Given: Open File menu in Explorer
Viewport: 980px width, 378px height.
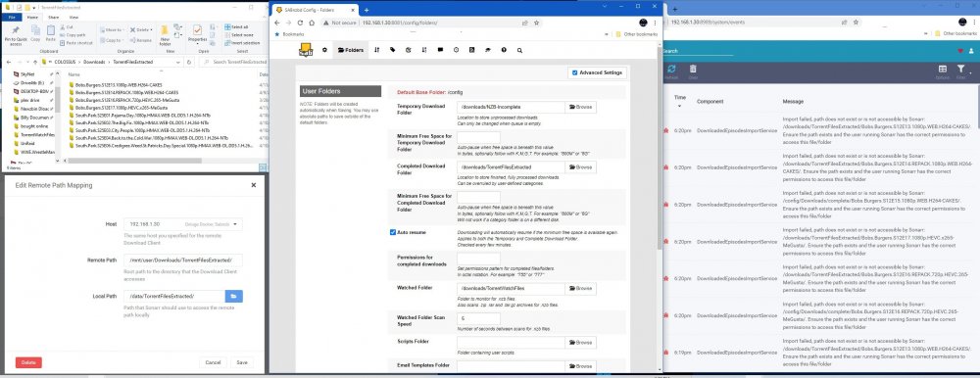Looking at the screenshot, I should click(11, 18).
